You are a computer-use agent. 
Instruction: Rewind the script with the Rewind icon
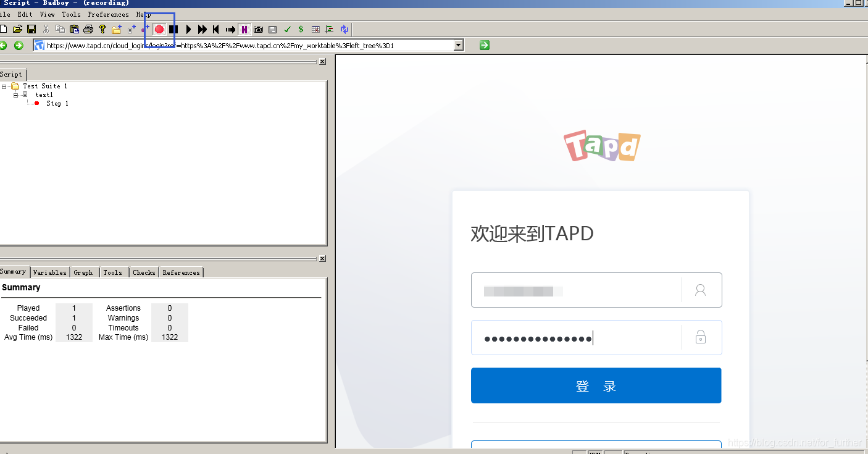215,29
